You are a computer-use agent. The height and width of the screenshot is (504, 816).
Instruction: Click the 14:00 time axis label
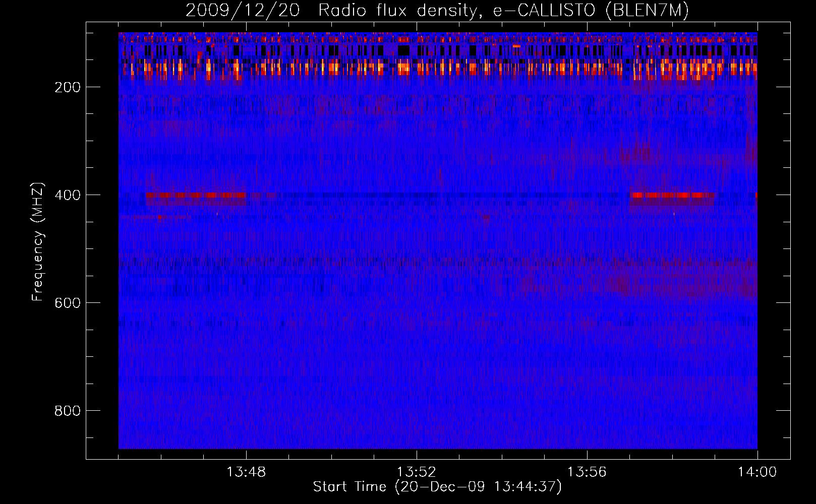point(757,472)
